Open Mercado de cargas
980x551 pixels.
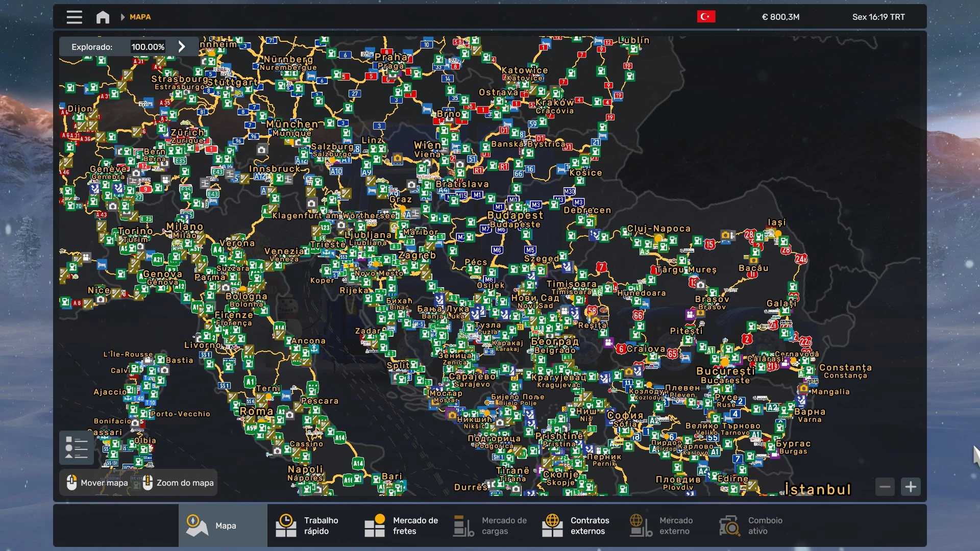(x=491, y=525)
